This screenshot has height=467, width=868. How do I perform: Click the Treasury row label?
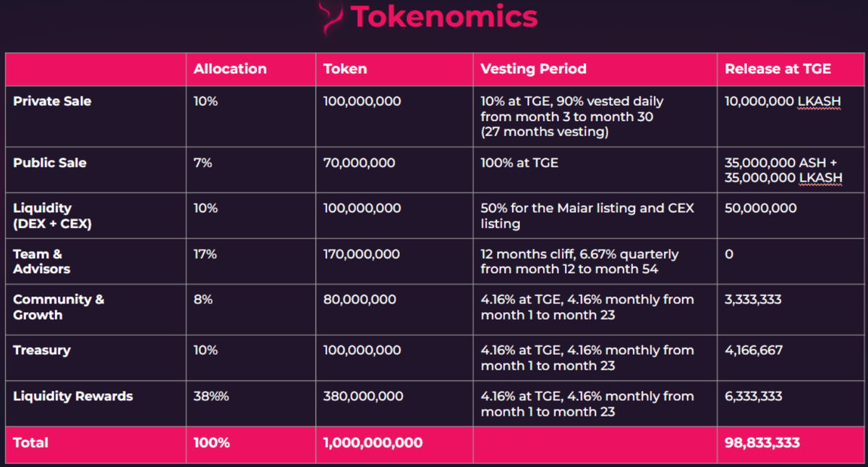click(x=42, y=350)
